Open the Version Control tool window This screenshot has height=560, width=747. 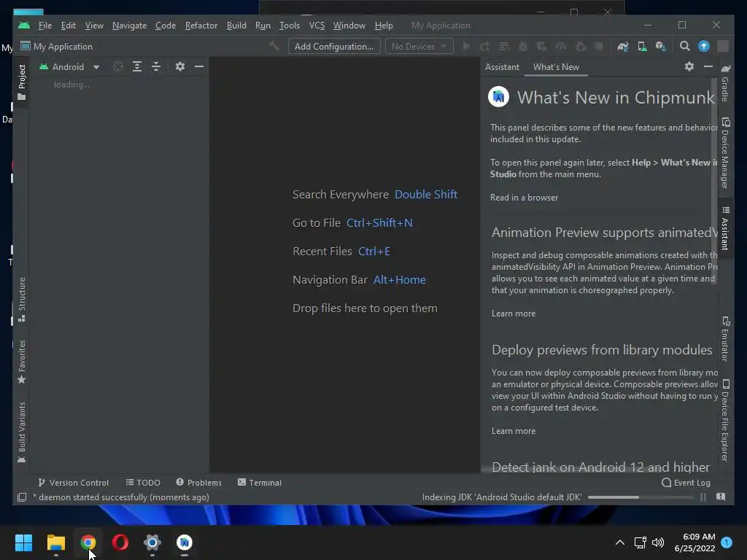click(x=74, y=483)
